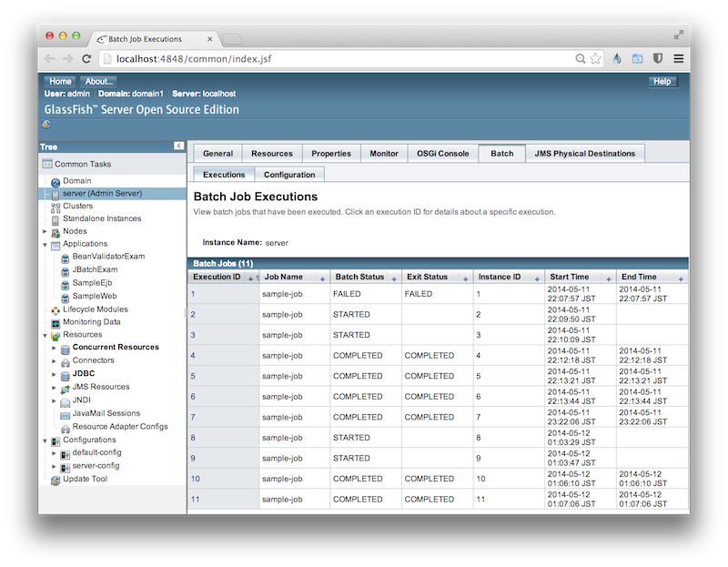The height and width of the screenshot is (567, 728).
Task: Bookmark this page with the star icon
Action: (x=595, y=59)
